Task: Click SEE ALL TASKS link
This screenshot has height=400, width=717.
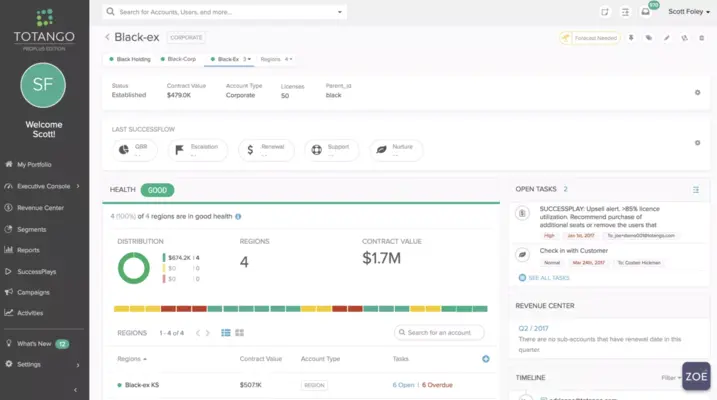Action: [549, 277]
